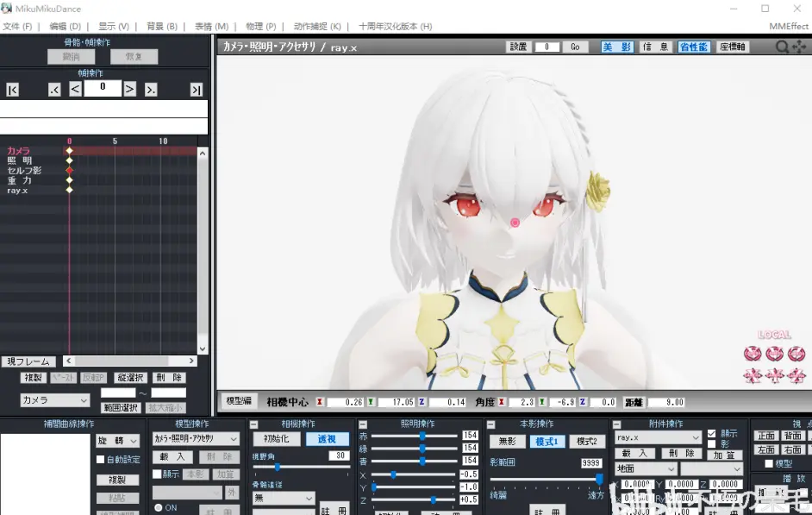Jump to the last frame button
The width and height of the screenshot is (812, 515).
(196, 91)
